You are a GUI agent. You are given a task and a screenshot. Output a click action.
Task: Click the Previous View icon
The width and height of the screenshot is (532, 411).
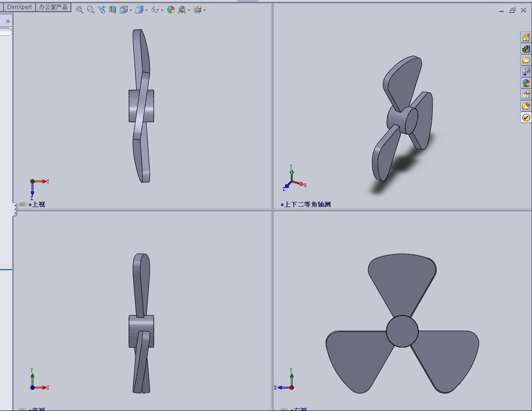[101, 10]
